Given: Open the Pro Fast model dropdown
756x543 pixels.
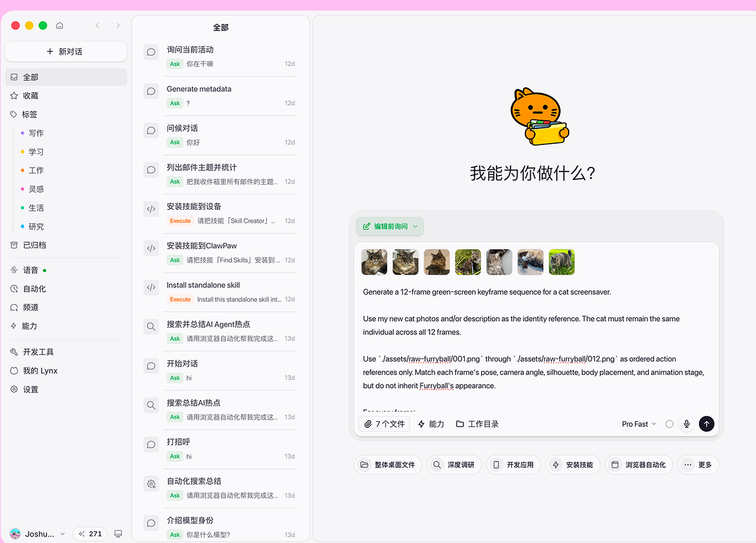Looking at the screenshot, I should point(639,424).
